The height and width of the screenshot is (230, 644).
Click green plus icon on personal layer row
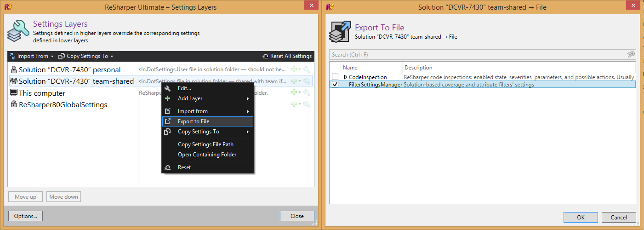coord(294,69)
